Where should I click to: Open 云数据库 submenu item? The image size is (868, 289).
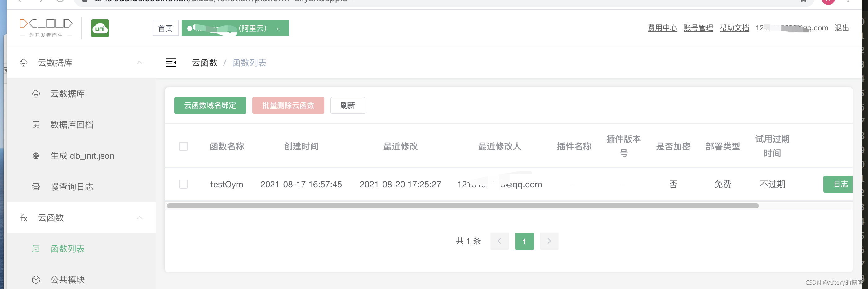(x=81, y=94)
